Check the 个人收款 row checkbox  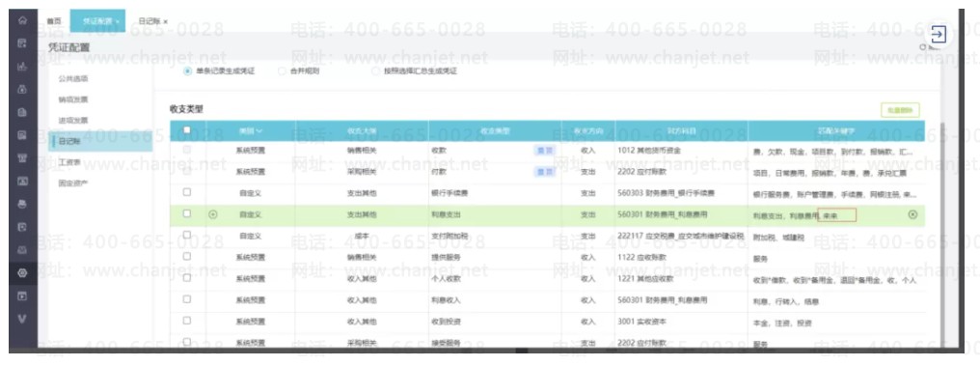[187, 278]
